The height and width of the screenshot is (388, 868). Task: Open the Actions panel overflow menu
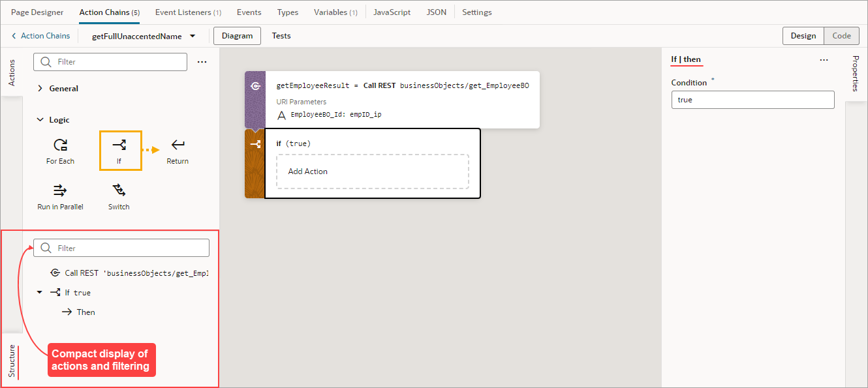click(202, 61)
